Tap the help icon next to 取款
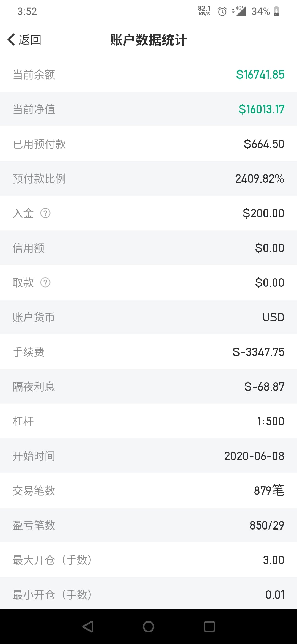 [45, 282]
